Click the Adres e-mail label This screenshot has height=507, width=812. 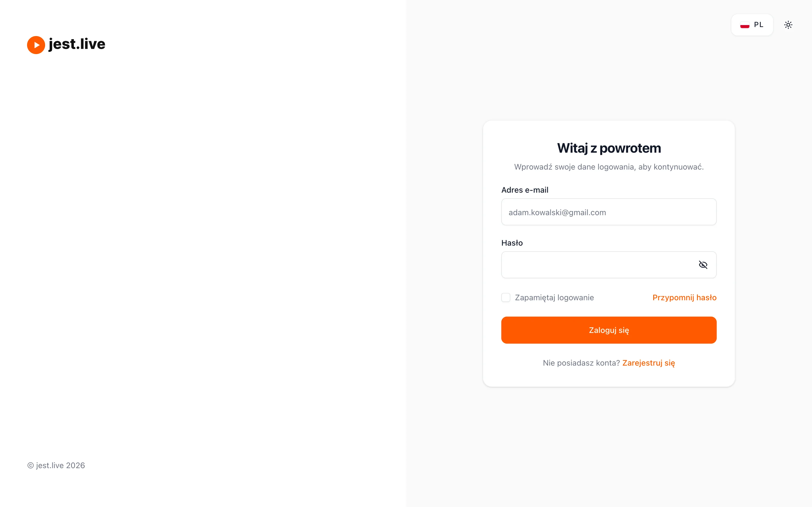[524, 190]
